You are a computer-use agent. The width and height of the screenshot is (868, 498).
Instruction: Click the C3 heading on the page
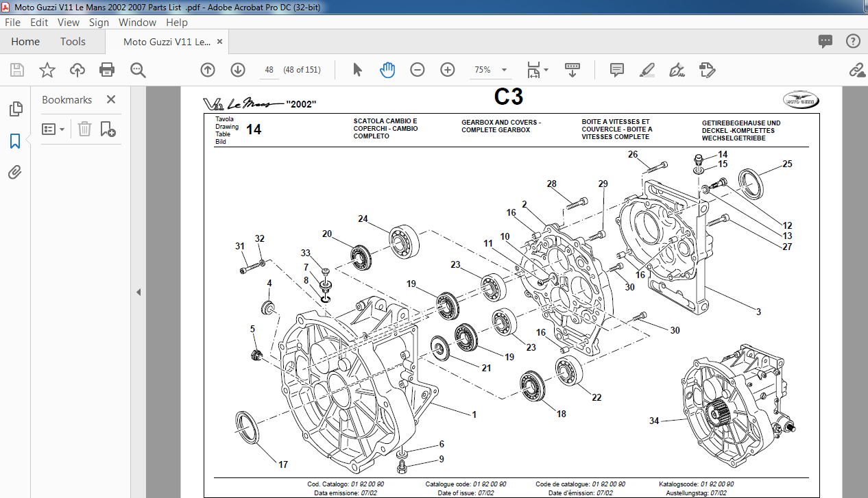tap(509, 98)
